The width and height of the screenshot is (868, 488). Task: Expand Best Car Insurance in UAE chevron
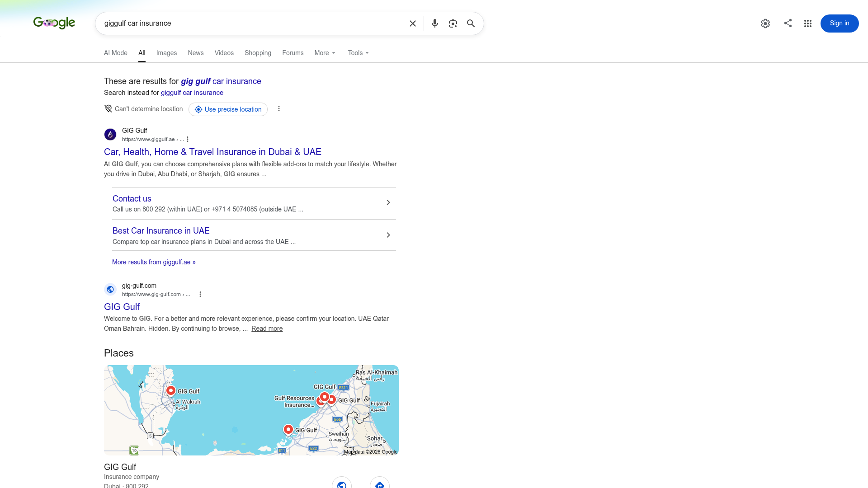[x=388, y=235]
